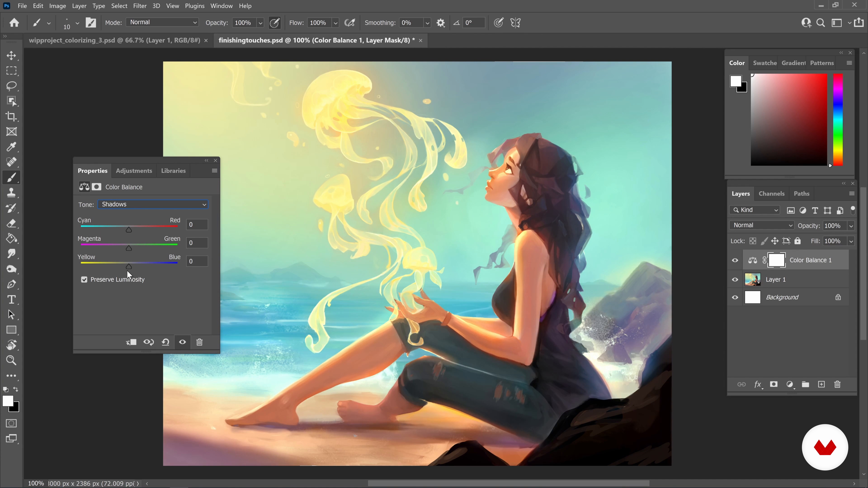
Task: Open layer blend mode dropdown Normal
Action: 762,225
